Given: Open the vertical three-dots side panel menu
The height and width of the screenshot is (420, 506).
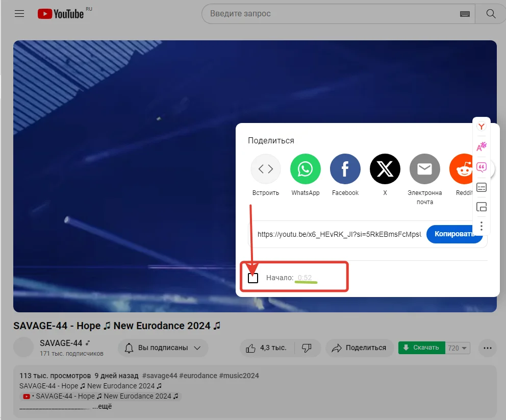Looking at the screenshot, I should coord(481,226).
